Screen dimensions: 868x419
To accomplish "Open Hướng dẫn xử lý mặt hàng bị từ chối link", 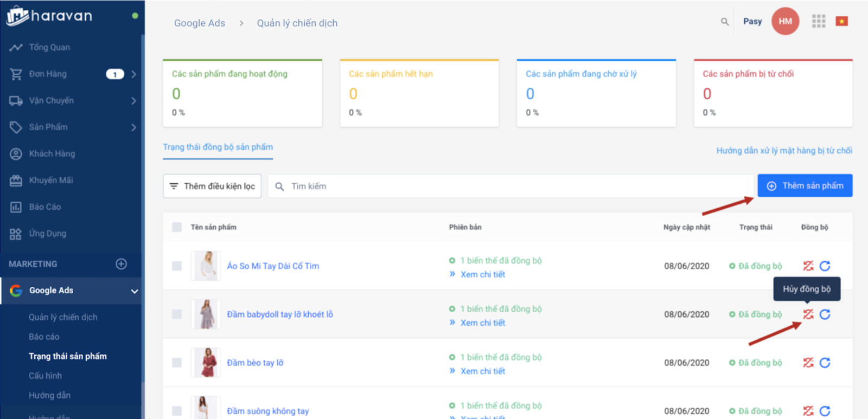I will coord(784,151).
